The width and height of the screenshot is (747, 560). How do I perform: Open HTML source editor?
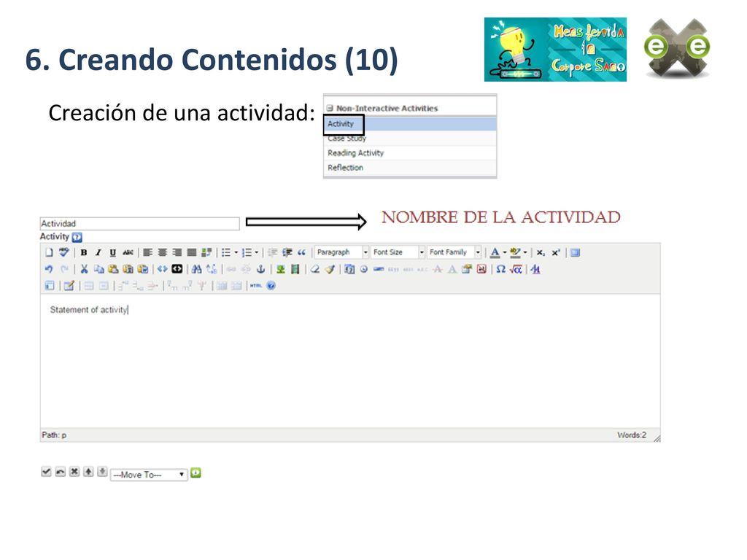[256, 286]
